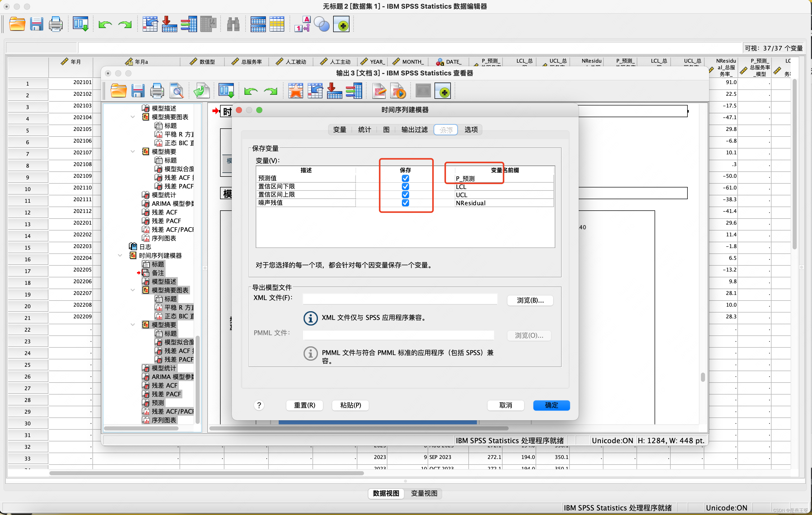Click the binoculars Find icon in data editor toolbar
Viewport: 812px width, 515px height.
[233, 25]
